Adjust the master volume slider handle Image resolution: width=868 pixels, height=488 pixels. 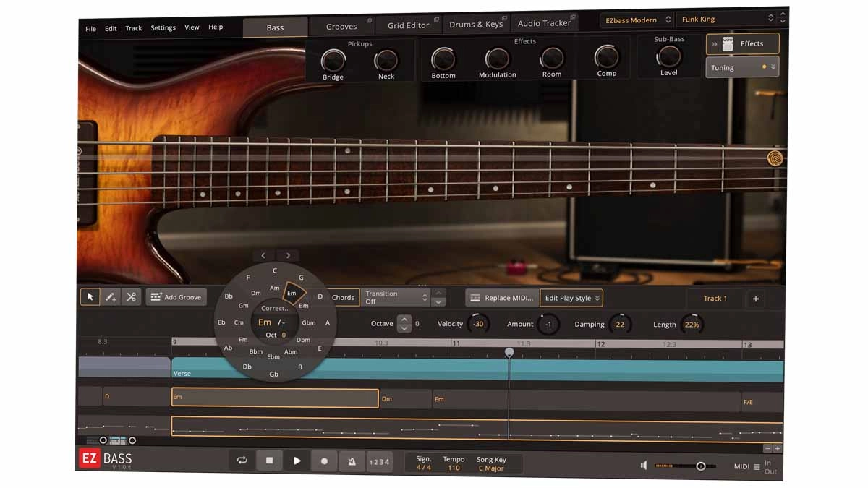[x=700, y=466]
